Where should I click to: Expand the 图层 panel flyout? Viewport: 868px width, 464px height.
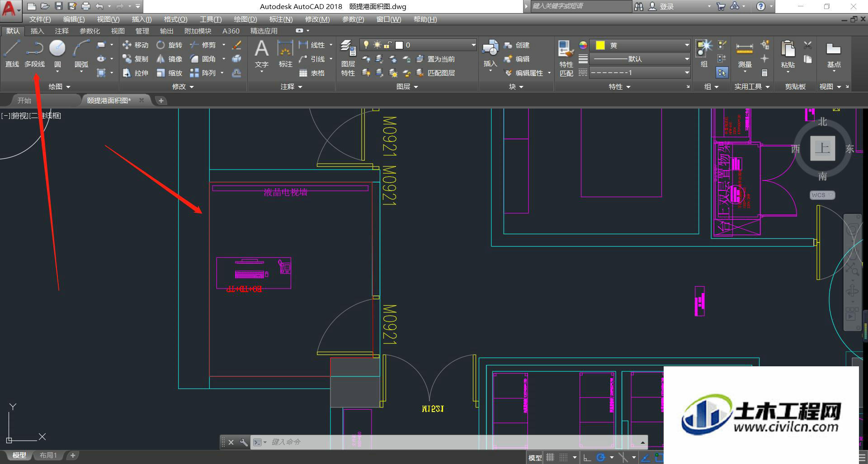pos(407,86)
